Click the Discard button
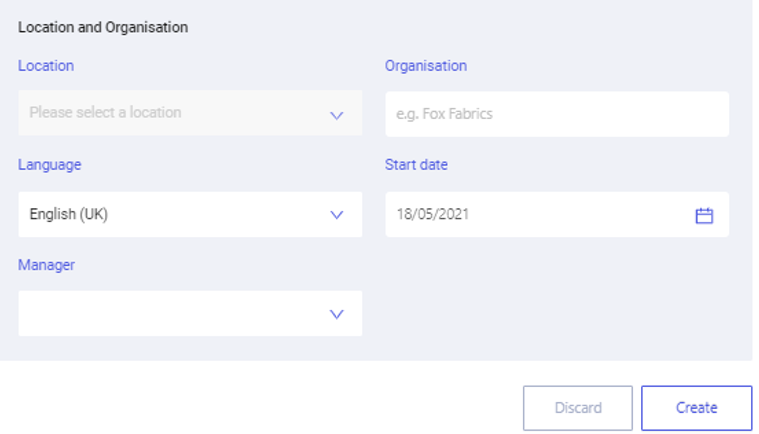 tap(577, 408)
